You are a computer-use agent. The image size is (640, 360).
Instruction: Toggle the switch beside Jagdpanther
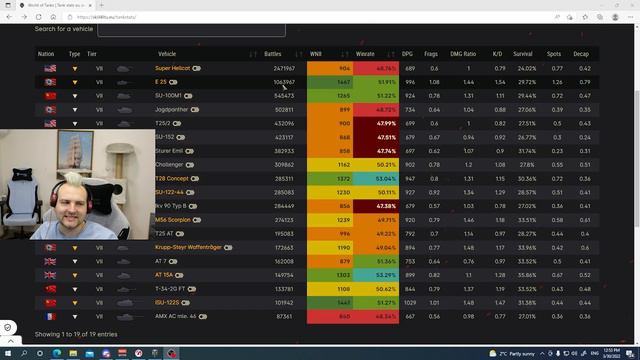point(195,110)
